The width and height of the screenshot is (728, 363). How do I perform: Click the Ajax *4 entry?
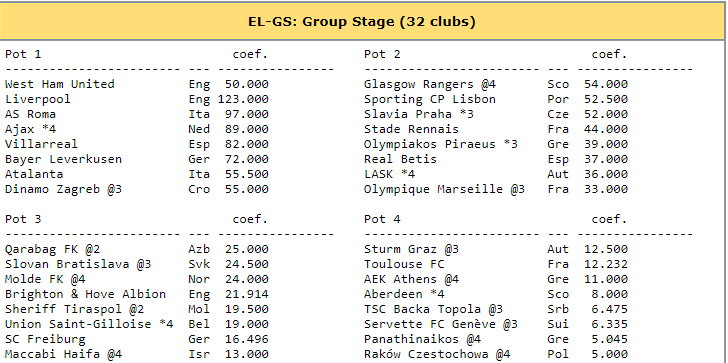click(x=30, y=129)
